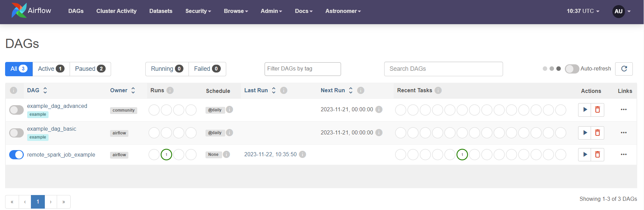Click info icon next to Last Run header

tap(284, 90)
